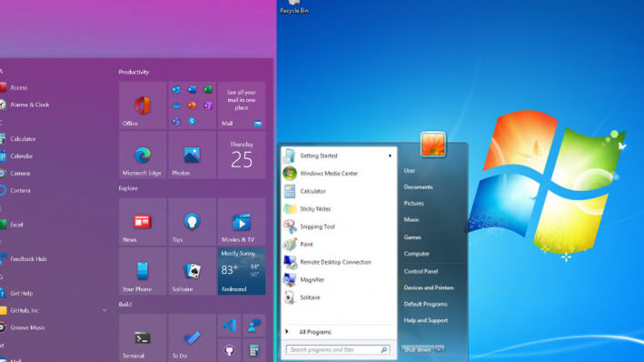Open Getting Started in Windows 7 menu
Viewport: 644px width, 362px height.
pyautogui.click(x=338, y=156)
